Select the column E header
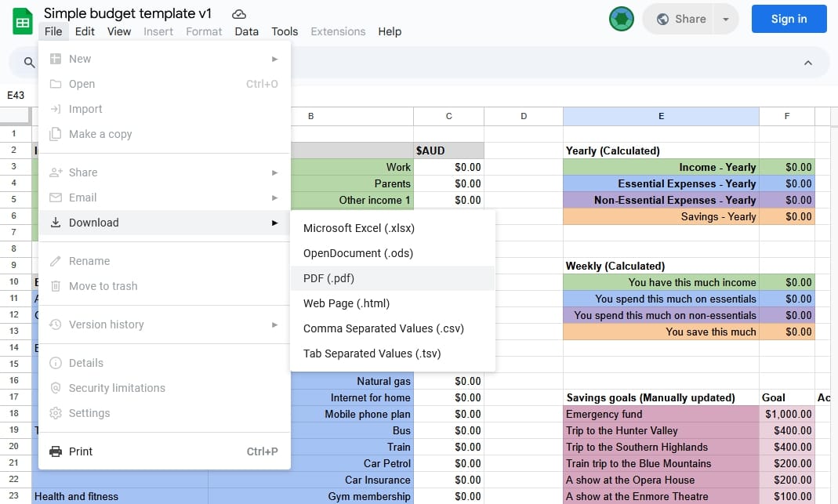Image resolution: width=838 pixels, height=504 pixels. point(661,116)
